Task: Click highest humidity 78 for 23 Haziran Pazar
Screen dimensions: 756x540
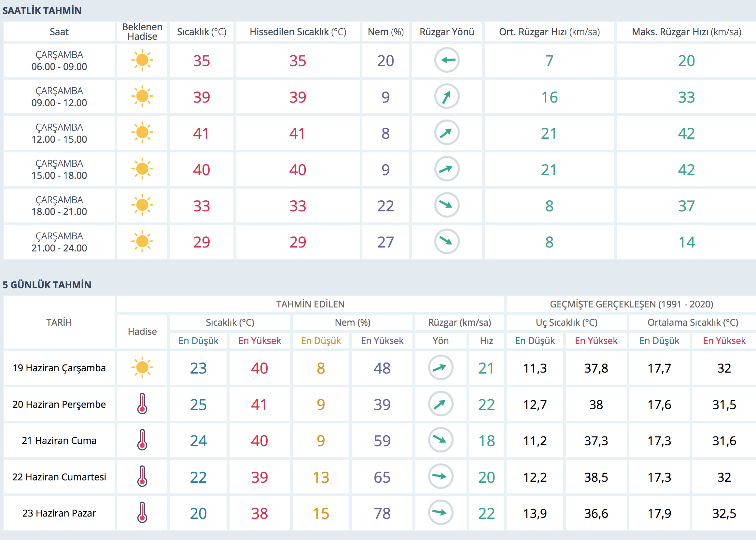Action: [x=382, y=513]
